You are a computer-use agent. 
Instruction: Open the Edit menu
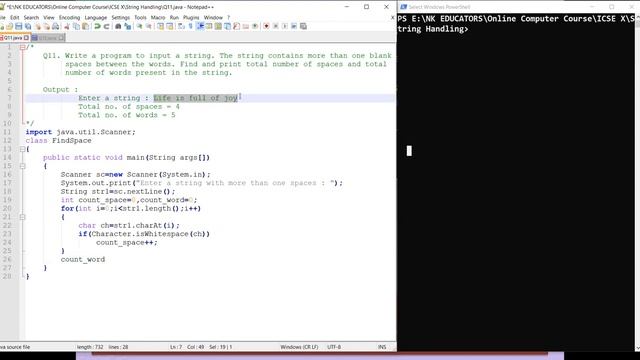click(x=15, y=18)
